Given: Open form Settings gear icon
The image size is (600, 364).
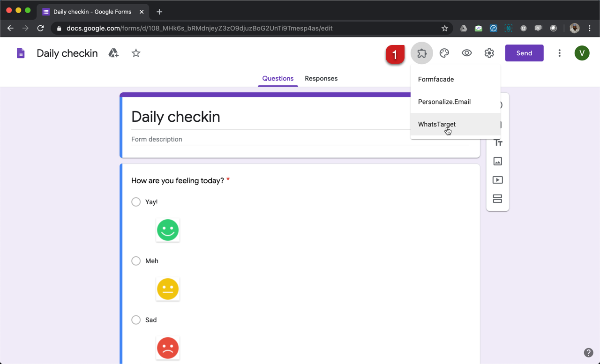Looking at the screenshot, I should (x=489, y=53).
